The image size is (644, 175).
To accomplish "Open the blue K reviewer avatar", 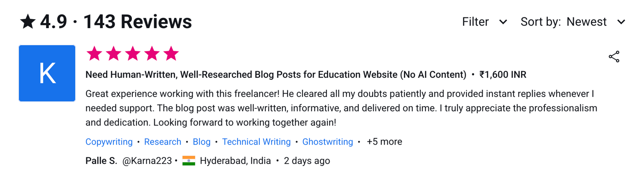I will 47,73.
